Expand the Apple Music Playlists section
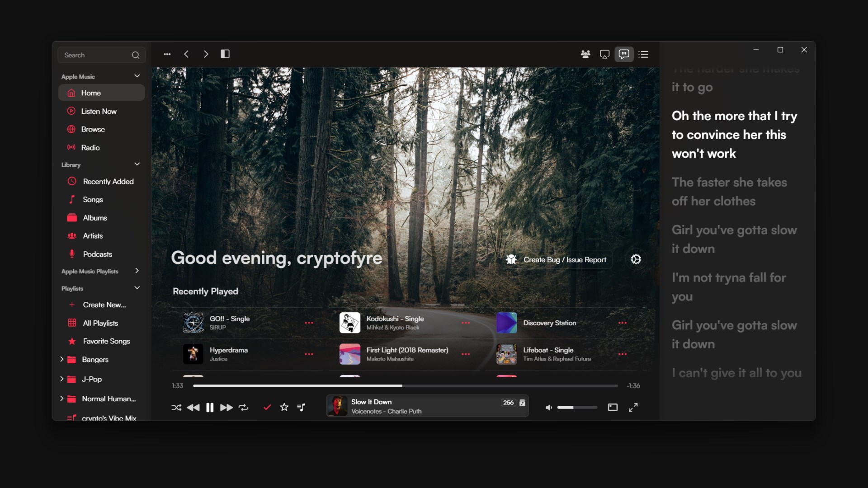868x488 pixels. (137, 271)
